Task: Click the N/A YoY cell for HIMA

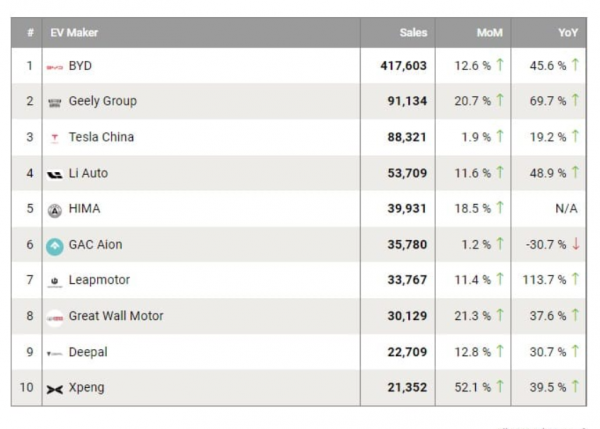Action: click(x=564, y=208)
